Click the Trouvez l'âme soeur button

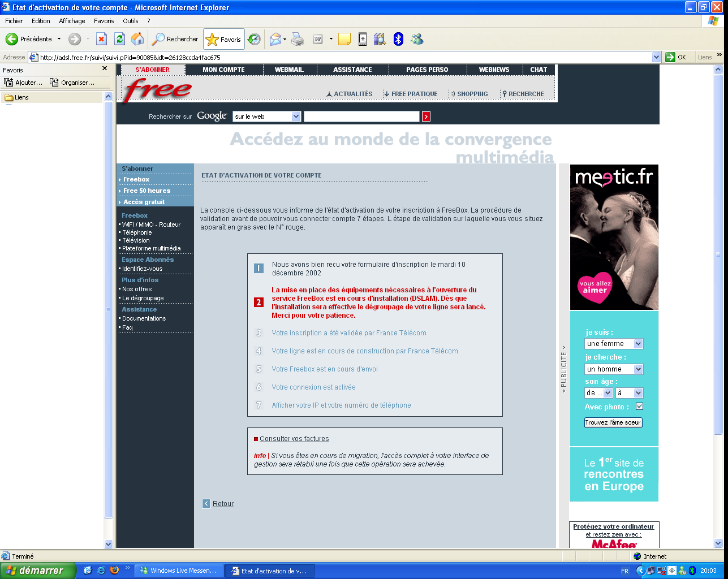[x=613, y=422]
